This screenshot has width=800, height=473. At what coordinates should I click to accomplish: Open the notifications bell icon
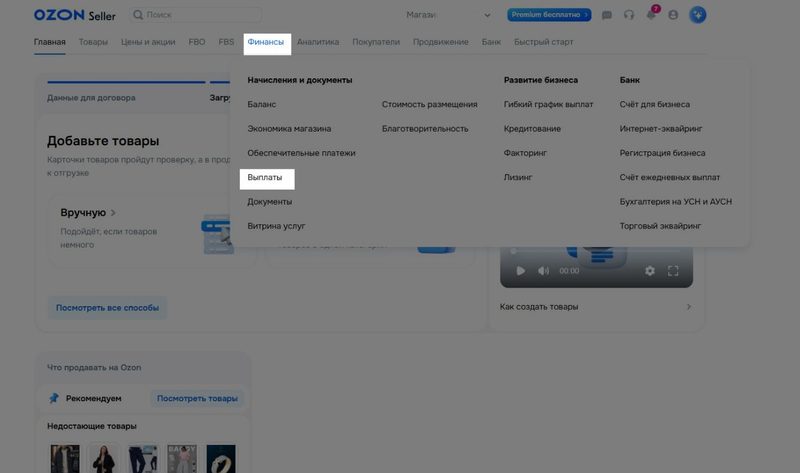[651, 15]
